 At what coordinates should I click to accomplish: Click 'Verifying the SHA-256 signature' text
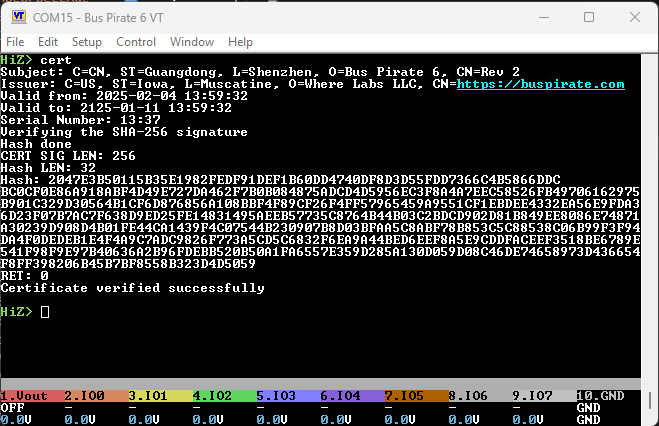coord(124,132)
